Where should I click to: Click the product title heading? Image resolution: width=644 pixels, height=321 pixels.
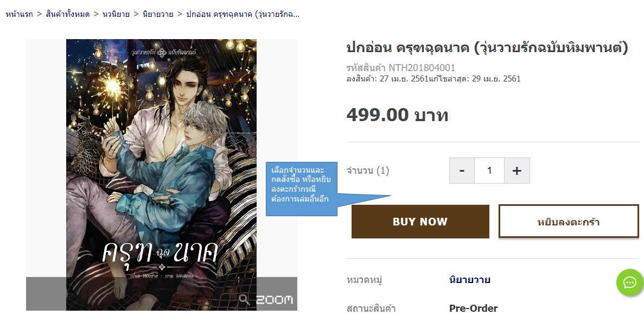(x=488, y=48)
